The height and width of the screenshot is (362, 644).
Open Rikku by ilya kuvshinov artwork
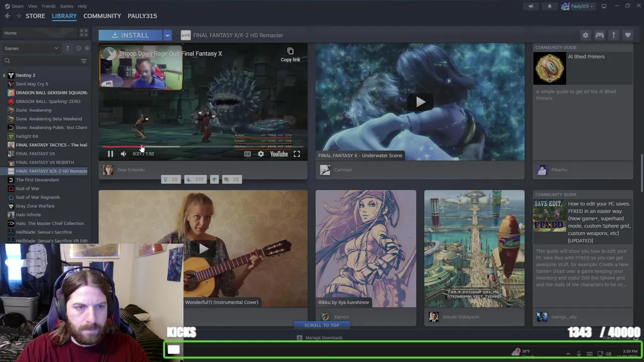[366, 249]
